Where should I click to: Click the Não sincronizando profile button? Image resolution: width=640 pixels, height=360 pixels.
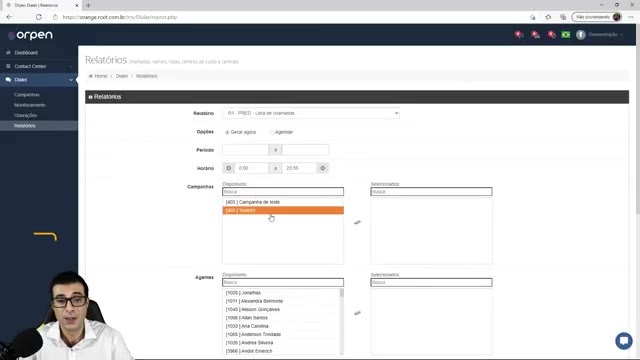coord(597,17)
